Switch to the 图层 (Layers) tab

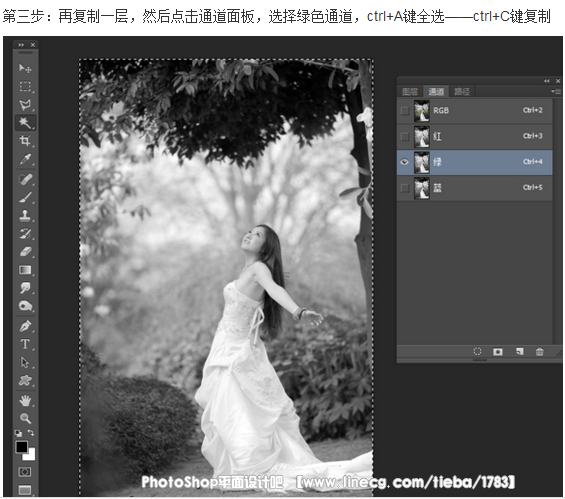(x=410, y=92)
